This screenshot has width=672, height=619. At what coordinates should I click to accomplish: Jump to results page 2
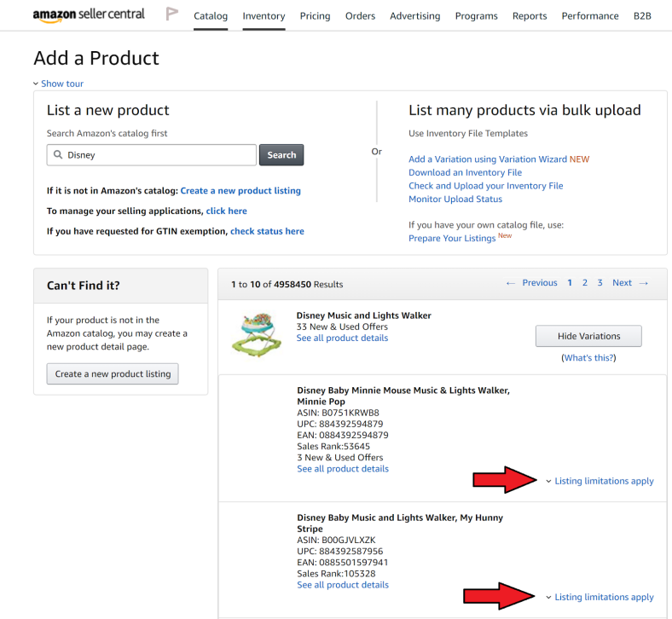point(585,283)
